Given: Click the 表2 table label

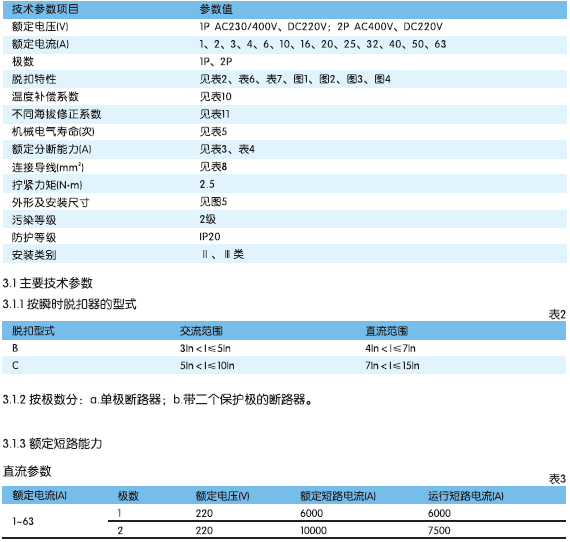Looking at the screenshot, I should pyautogui.click(x=557, y=314).
